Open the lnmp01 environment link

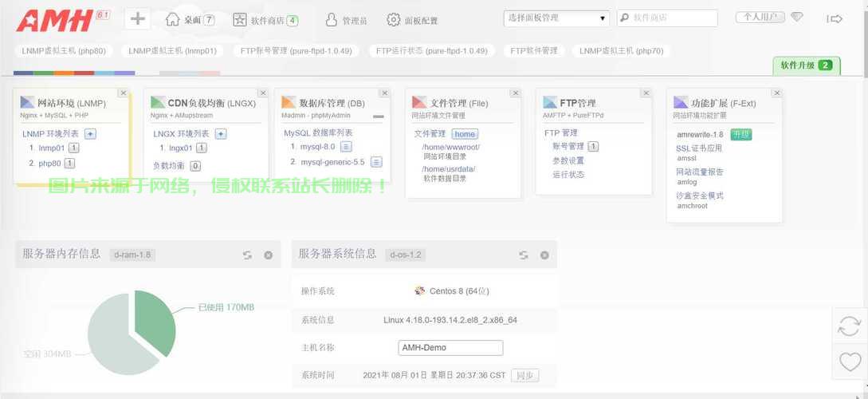[52, 148]
